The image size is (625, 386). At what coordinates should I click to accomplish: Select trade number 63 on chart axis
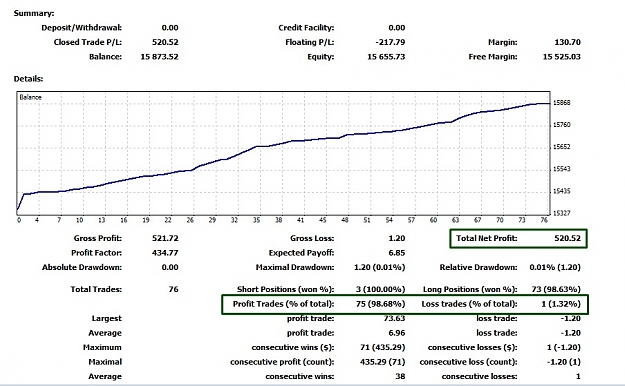455,220
